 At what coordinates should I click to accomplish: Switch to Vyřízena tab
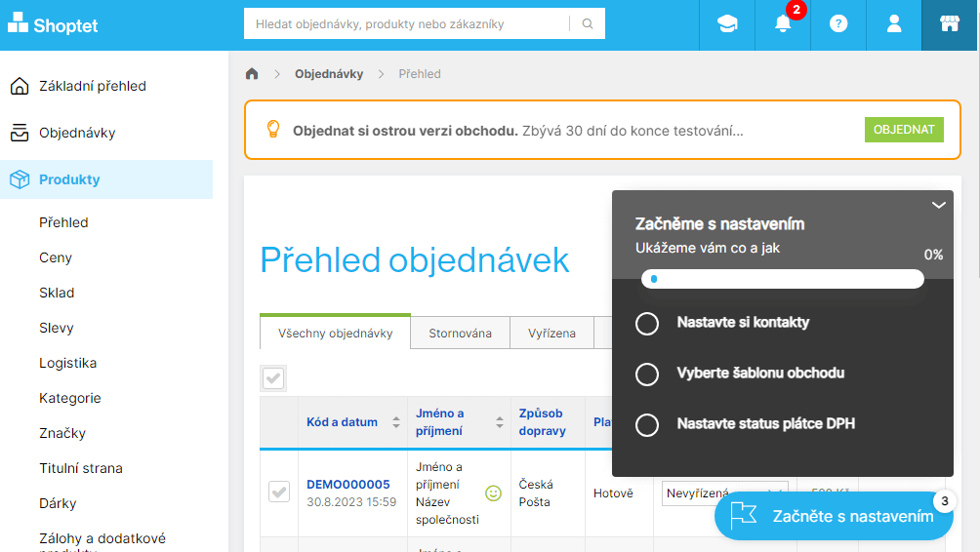click(x=551, y=333)
